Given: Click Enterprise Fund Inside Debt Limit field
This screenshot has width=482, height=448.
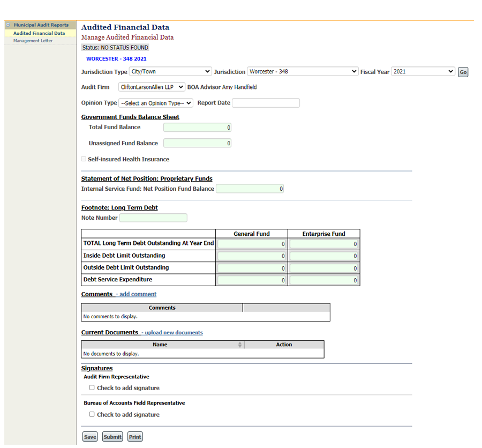Looking at the screenshot, I should click(323, 256).
